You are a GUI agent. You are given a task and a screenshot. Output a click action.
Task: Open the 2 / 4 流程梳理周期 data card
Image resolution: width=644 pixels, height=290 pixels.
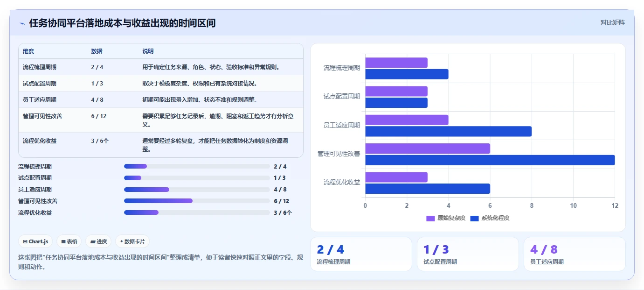pos(361,254)
